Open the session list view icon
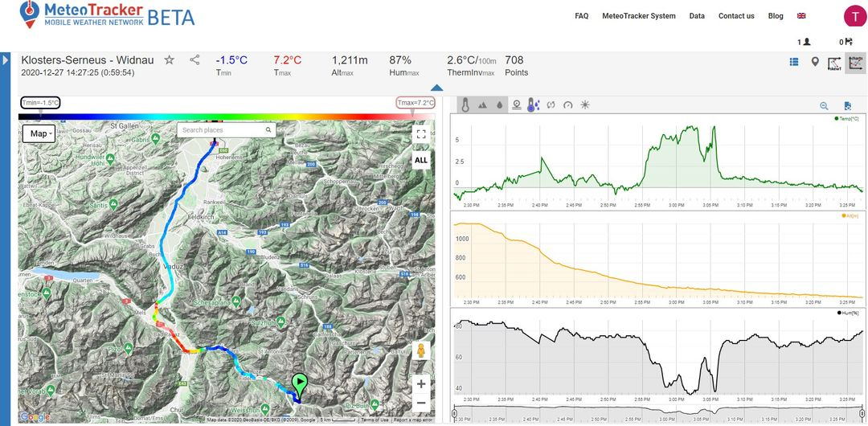This screenshot has height=426, width=868. click(794, 62)
